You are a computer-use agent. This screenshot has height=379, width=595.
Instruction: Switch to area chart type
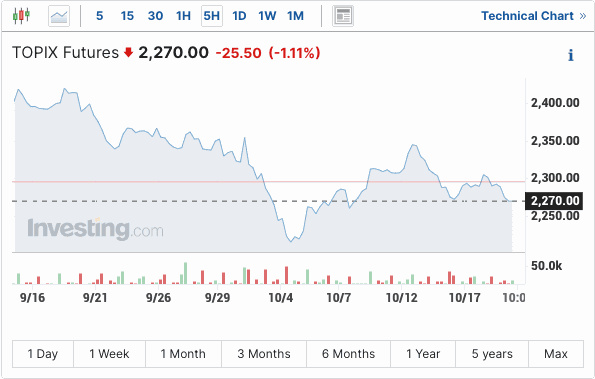pos(59,16)
